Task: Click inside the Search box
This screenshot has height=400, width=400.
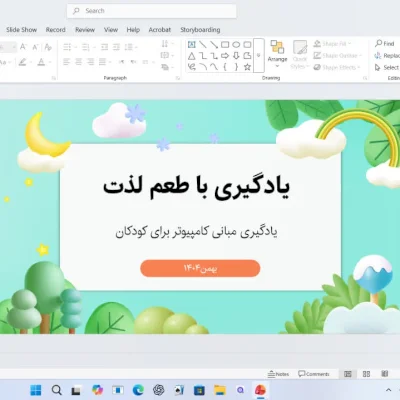Action: 152,11
